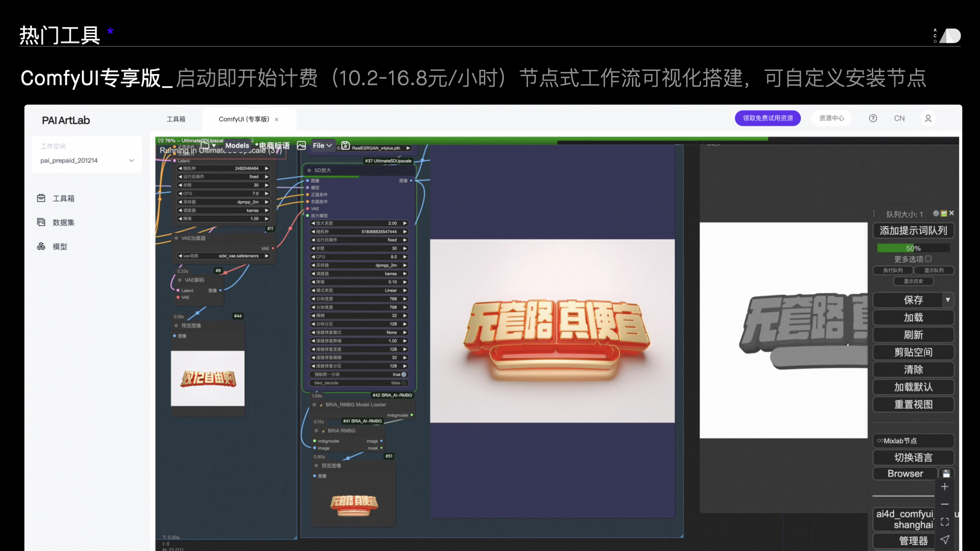The height and width of the screenshot is (551, 980).
Task: Click the mask output dot of BRIA RMBG
Action: pyautogui.click(x=381, y=448)
